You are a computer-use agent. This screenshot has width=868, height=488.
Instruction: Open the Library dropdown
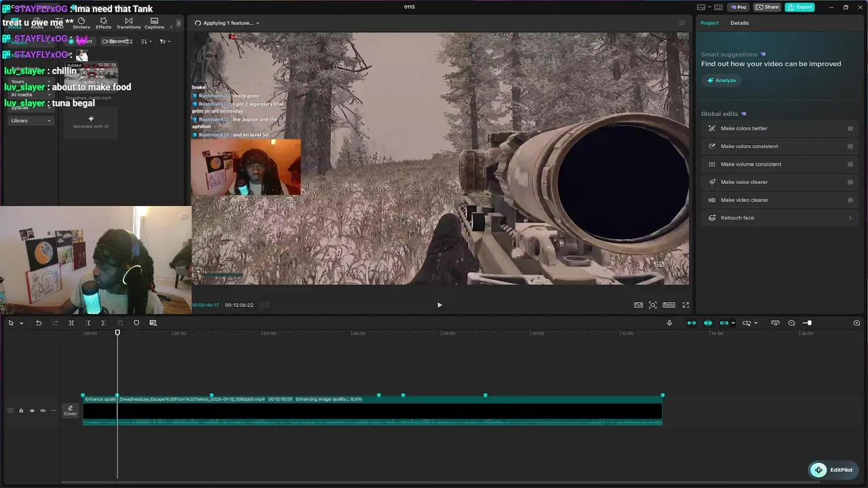[x=31, y=121]
